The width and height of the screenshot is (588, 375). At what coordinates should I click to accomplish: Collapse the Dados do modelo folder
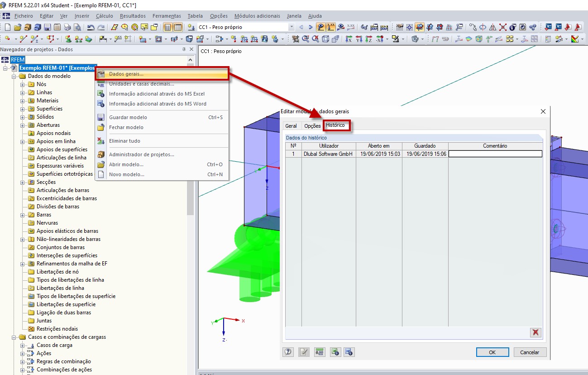click(14, 76)
